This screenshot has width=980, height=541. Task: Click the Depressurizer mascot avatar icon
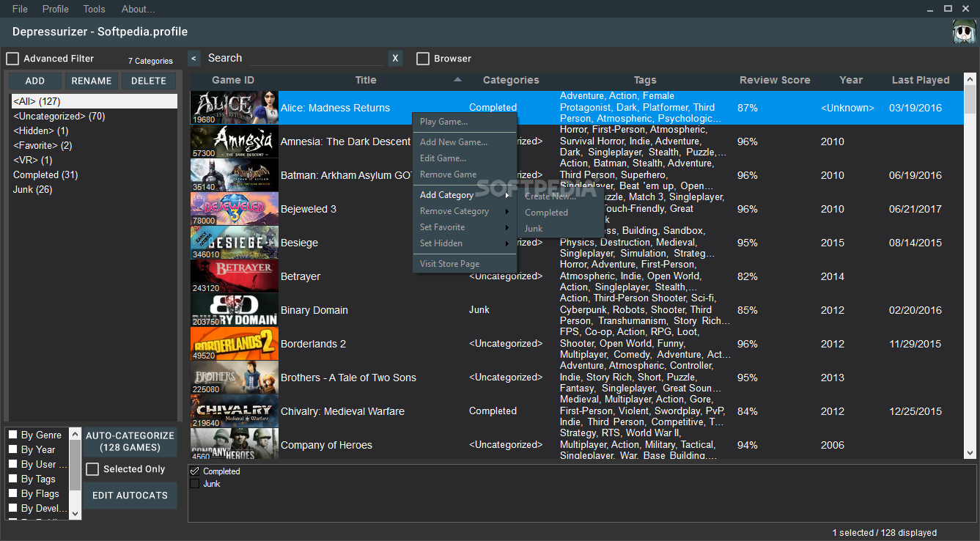click(965, 32)
